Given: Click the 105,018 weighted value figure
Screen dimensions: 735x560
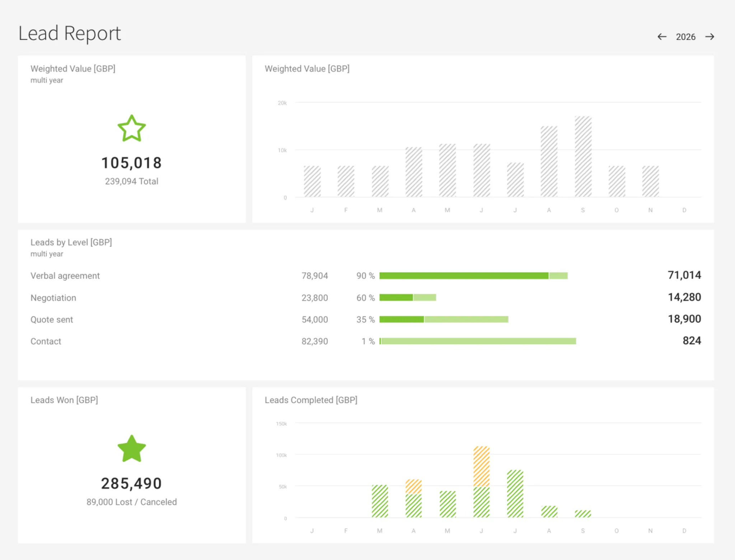Looking at the screenshot, I should tap(132, 163).
